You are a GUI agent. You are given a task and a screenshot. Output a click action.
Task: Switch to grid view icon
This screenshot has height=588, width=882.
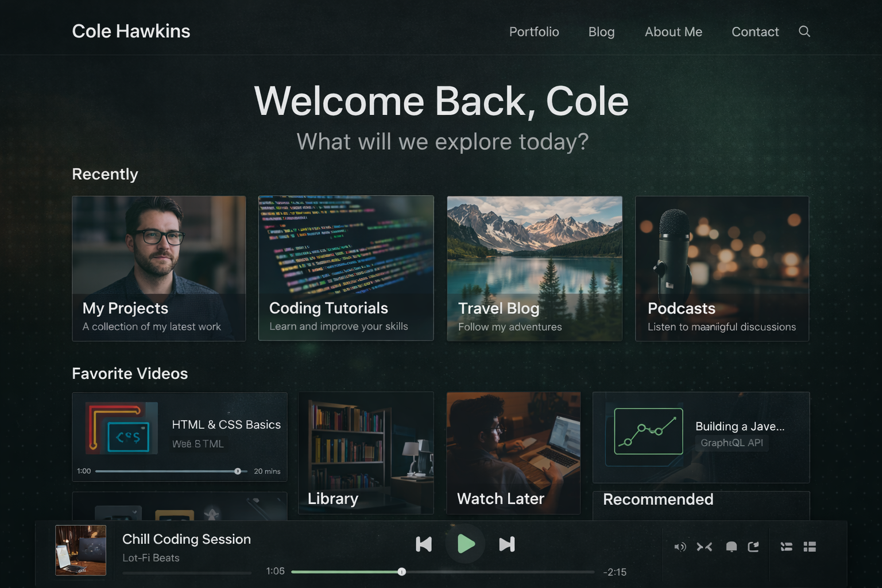pos(810,547)
